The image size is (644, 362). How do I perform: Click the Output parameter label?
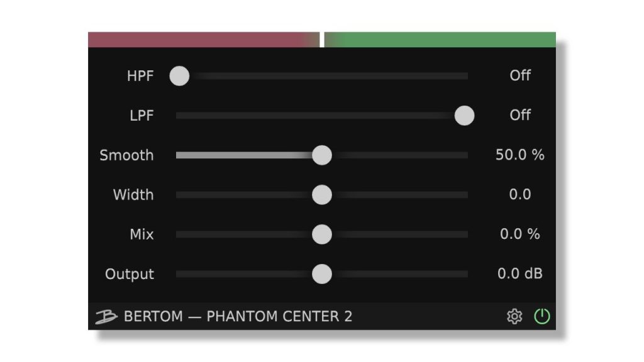pyautogui.click(x=130, y=274)
